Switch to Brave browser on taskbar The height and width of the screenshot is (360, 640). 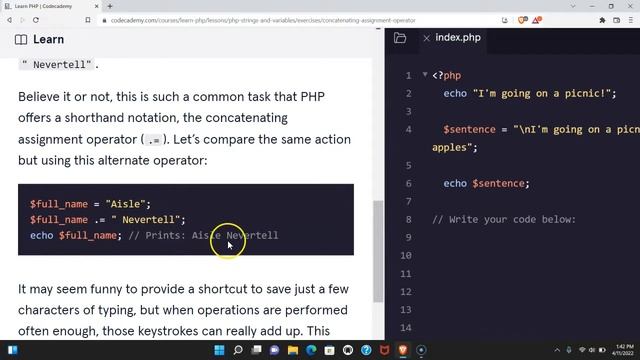403,350
